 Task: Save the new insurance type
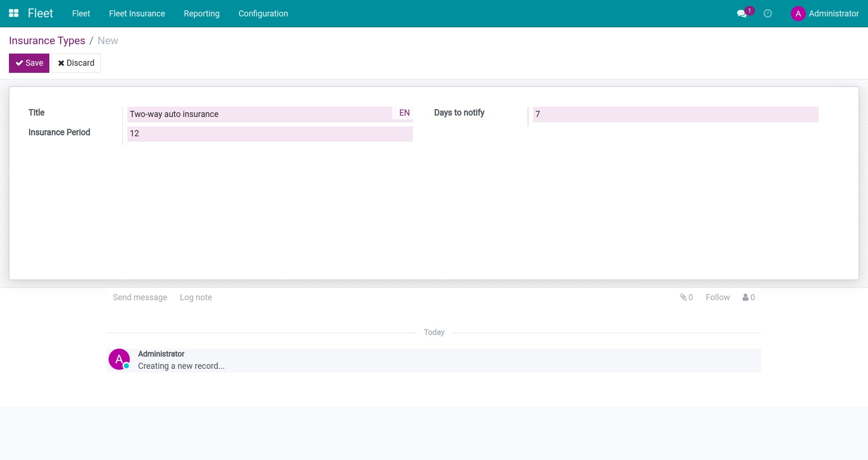[29, 62]
